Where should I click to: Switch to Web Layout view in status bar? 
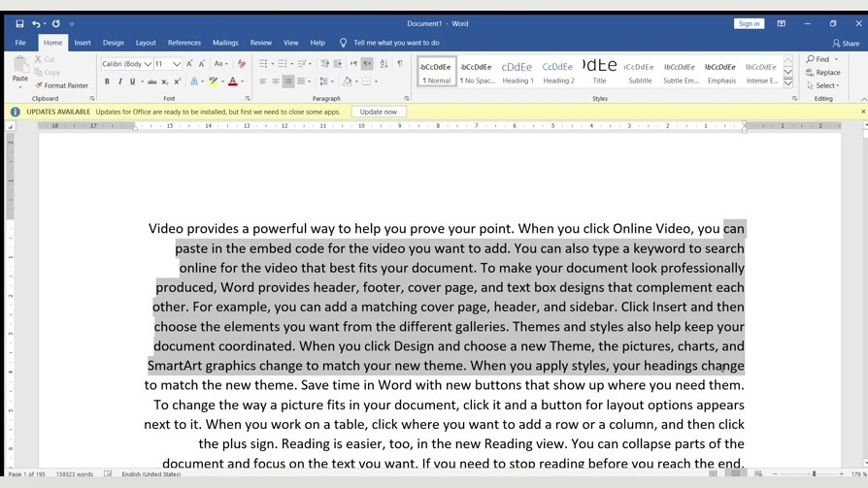[758, 473]
